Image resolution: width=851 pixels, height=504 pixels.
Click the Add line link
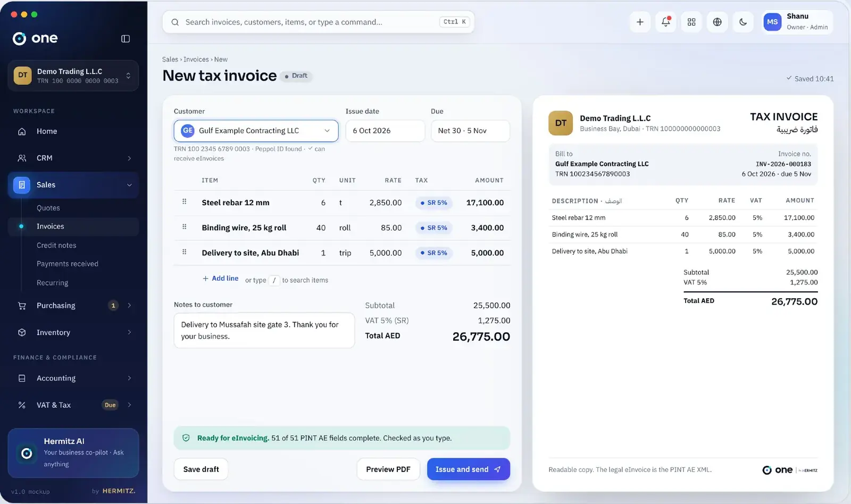(220, 279)
